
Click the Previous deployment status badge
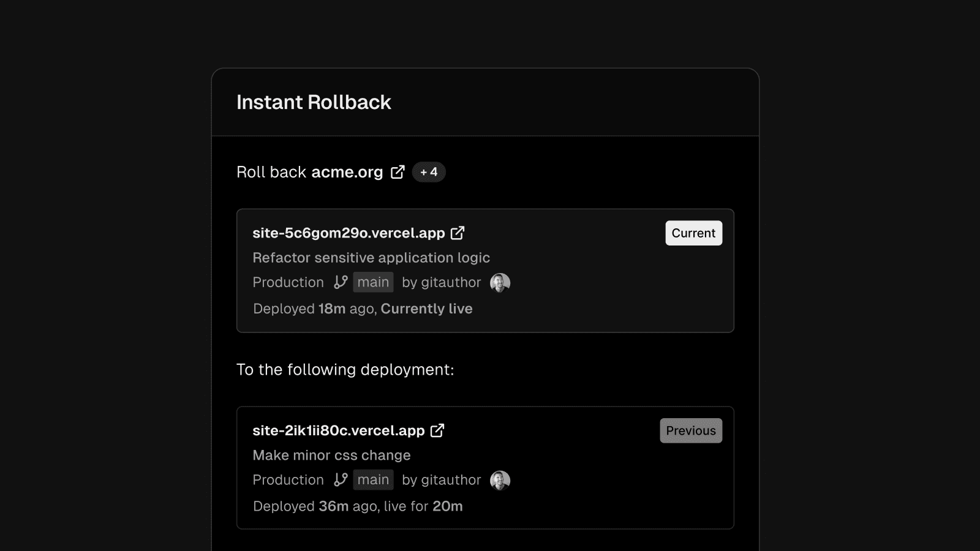click(x=690, y=430)
